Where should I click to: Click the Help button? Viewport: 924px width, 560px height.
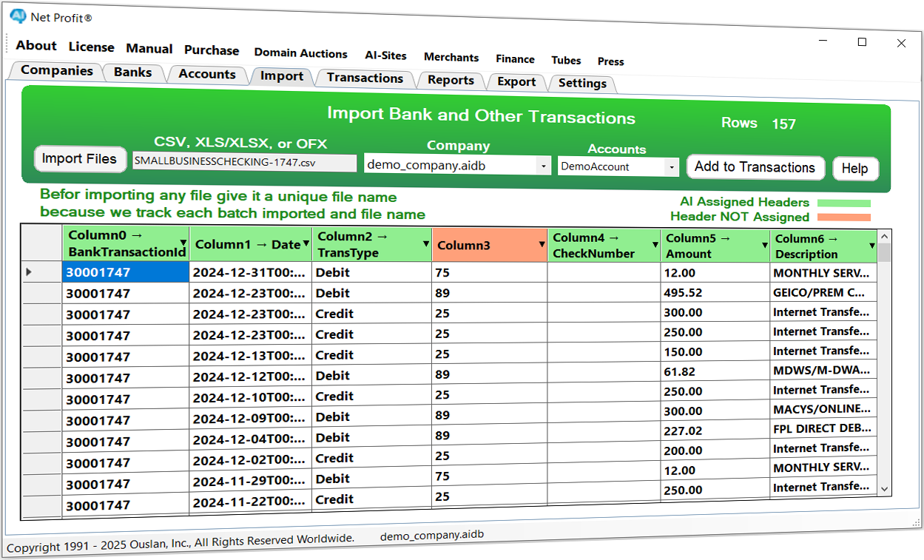click(x=855, y=169)
